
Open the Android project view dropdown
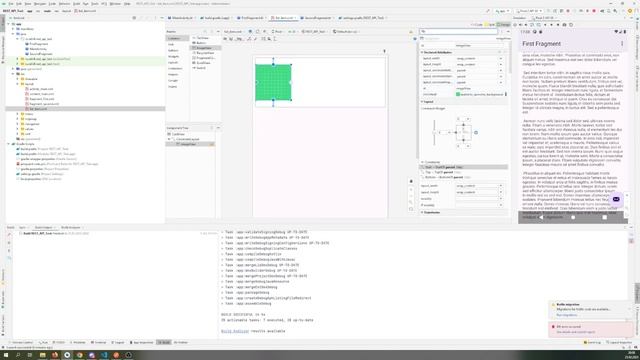coord(19,18)
